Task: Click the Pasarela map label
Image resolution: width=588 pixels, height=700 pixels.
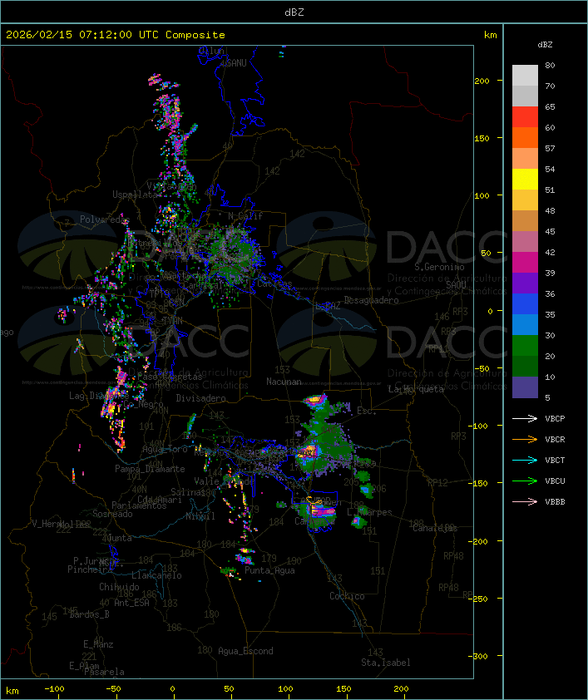Action: click(x=104, y=672)
